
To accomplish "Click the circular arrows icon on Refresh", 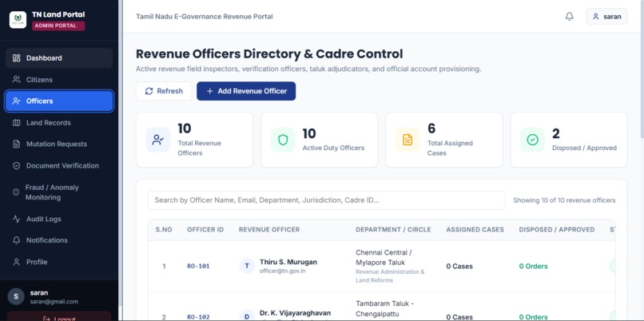I will tap(149, 91).
